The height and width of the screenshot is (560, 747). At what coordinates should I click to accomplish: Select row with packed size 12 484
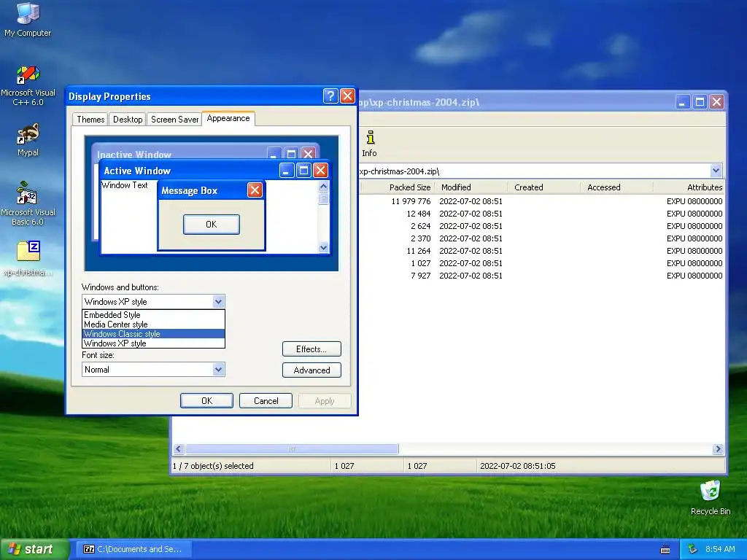coord(542,214)
